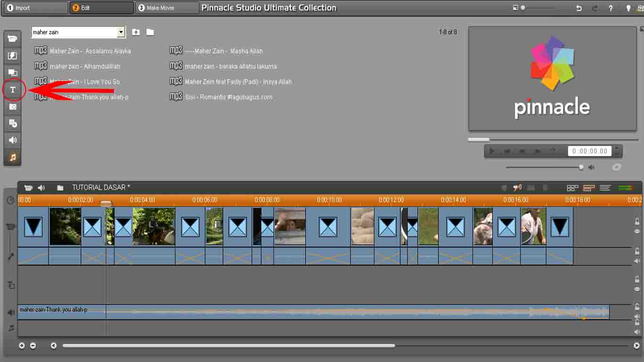644x362 pixels.
Task: Select the sheep video clip on timeline
Action: [x=362, y=226]
